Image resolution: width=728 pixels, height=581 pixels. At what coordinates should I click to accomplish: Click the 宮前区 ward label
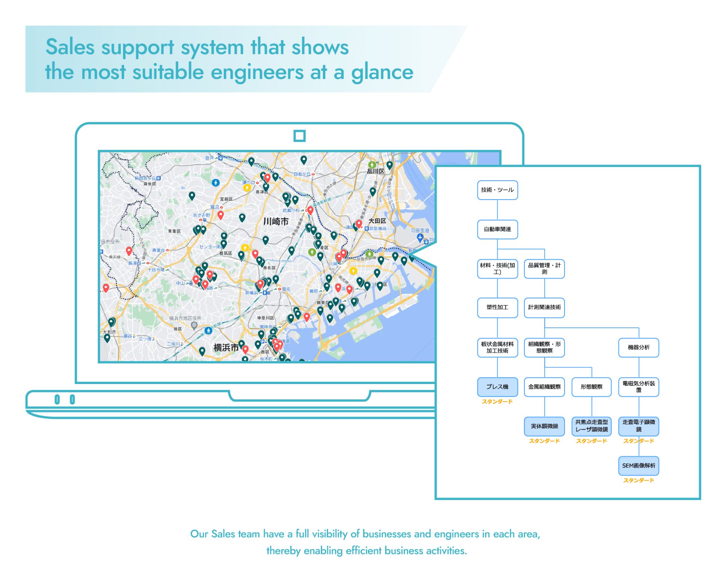[226, 199]
